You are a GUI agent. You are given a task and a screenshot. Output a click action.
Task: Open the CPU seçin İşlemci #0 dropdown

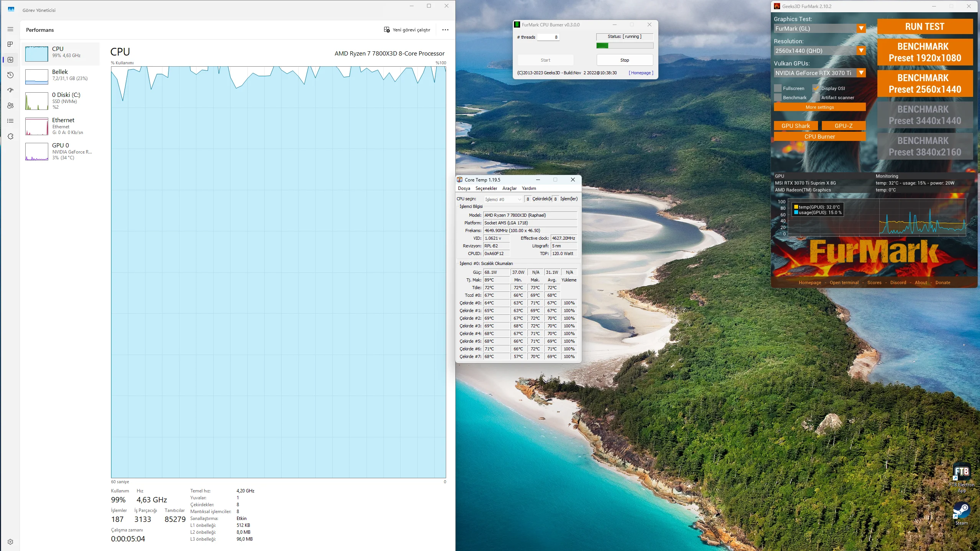point(503,199)
